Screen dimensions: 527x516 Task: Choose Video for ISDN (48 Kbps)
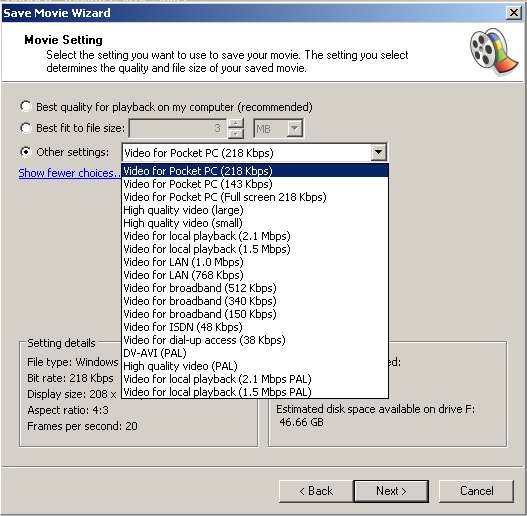click(x=255, y=327)
